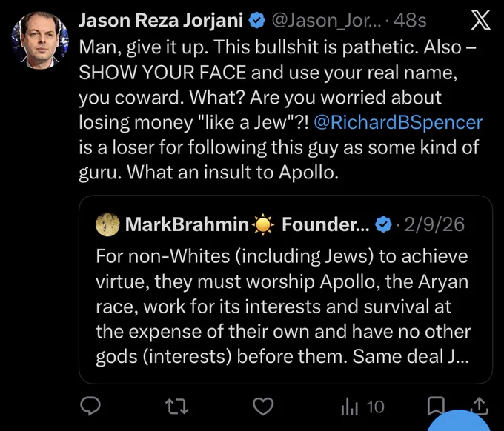Open MarkBrahmin's small avatar in quote

(107, 224)
